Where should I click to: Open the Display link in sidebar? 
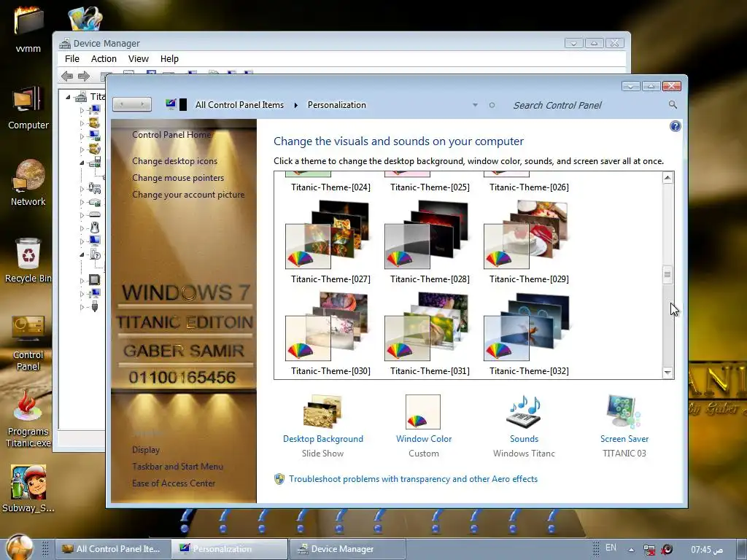[x=146, y=449]
